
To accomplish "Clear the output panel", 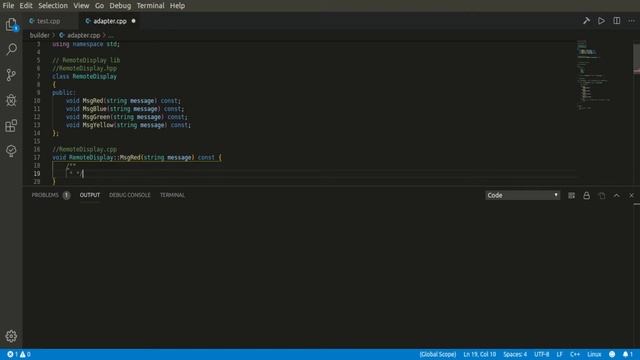I will pyautogui.click(x=571, y=196).
